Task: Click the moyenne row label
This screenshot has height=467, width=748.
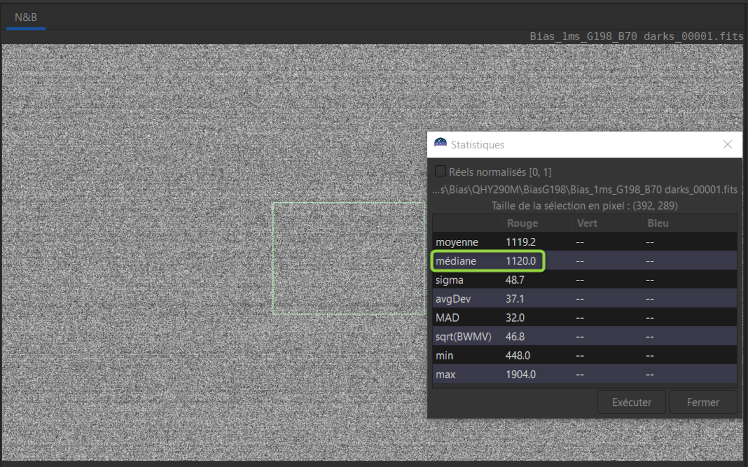Action: [x=456, y=242]
